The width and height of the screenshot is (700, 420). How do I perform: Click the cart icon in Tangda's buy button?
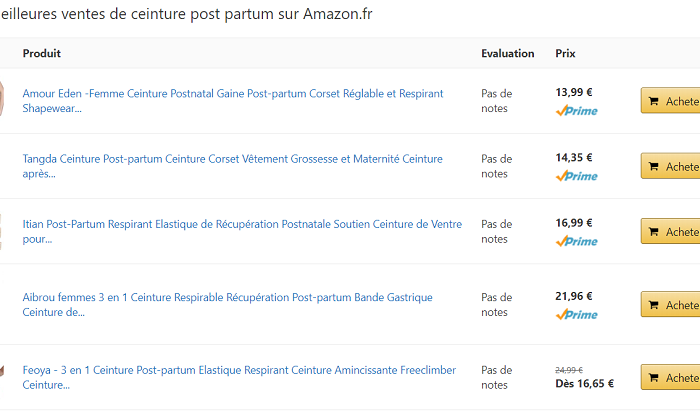pyautogui.click(x=654, y=166)
